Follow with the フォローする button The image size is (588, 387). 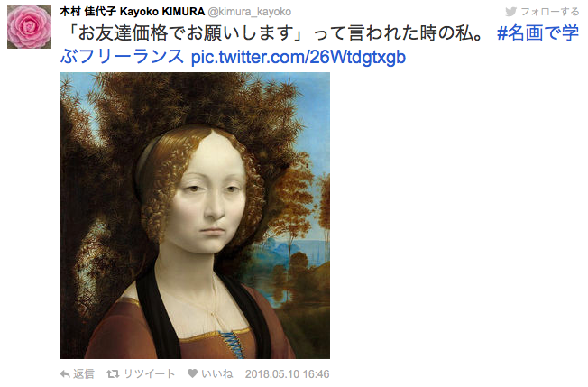click(x=542, y=12)
